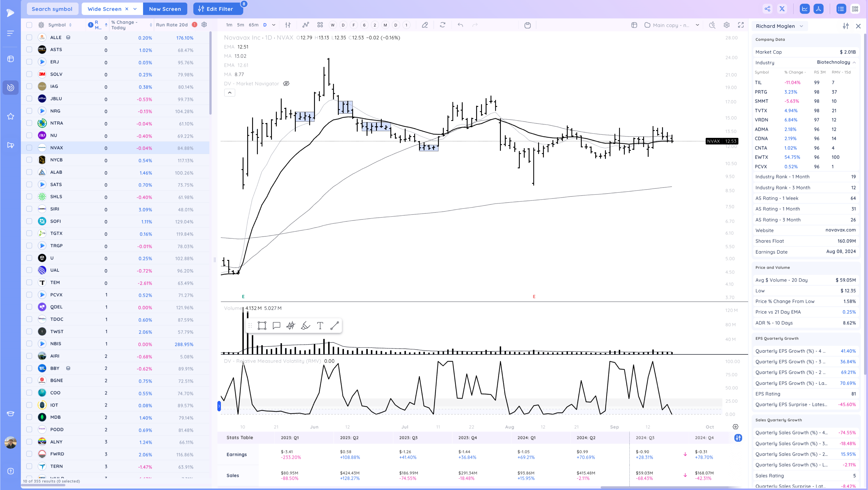Click the Search symbol field
Screen dimensions: 868x490
[52, 9]
